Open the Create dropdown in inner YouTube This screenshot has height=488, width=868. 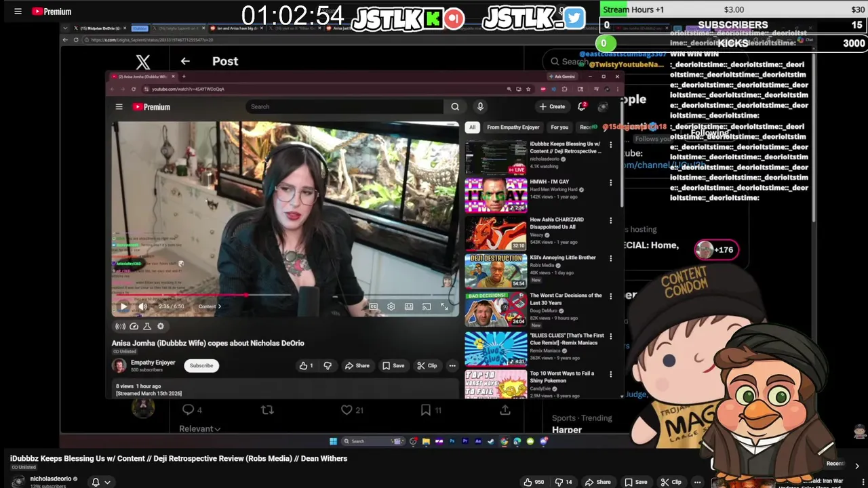(552, 106)
